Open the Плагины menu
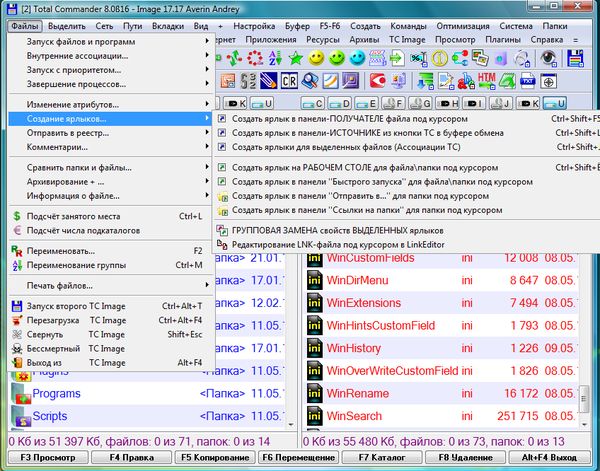600x471 pixels. [x=503, y=39]
